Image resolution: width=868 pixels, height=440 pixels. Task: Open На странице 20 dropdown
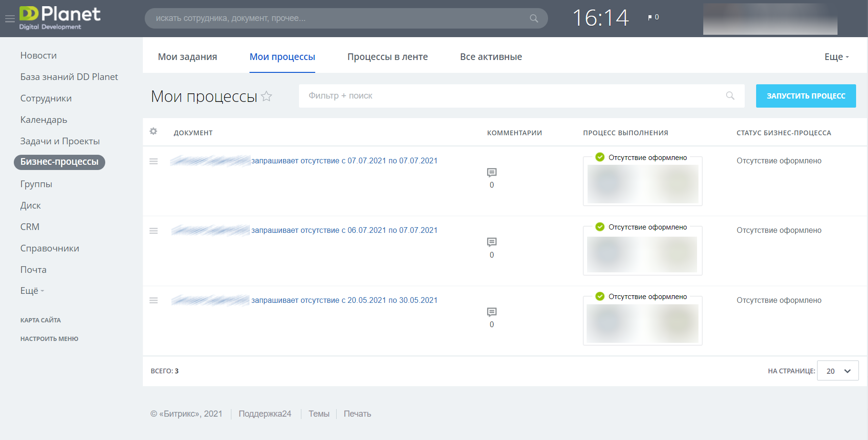(838, 370)
